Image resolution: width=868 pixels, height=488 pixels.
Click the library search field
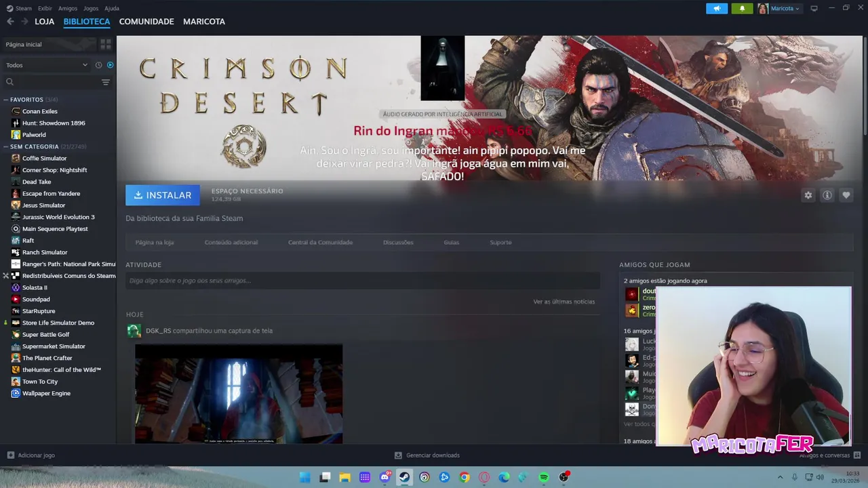(x=53, y=82)
